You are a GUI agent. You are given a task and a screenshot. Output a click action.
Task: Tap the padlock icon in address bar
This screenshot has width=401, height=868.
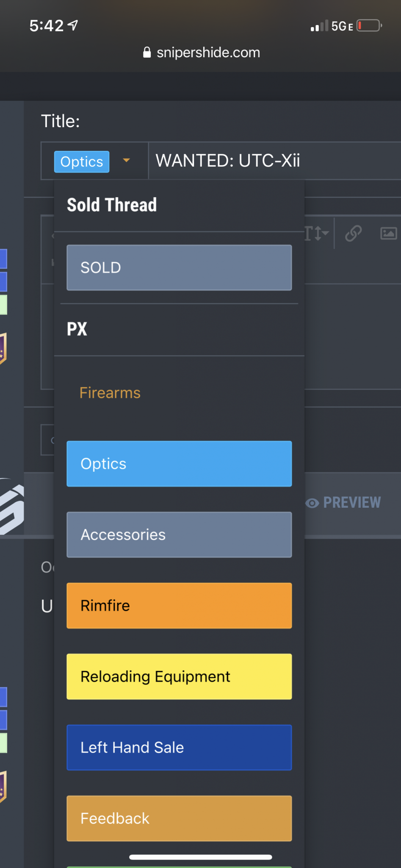[147, 53]
